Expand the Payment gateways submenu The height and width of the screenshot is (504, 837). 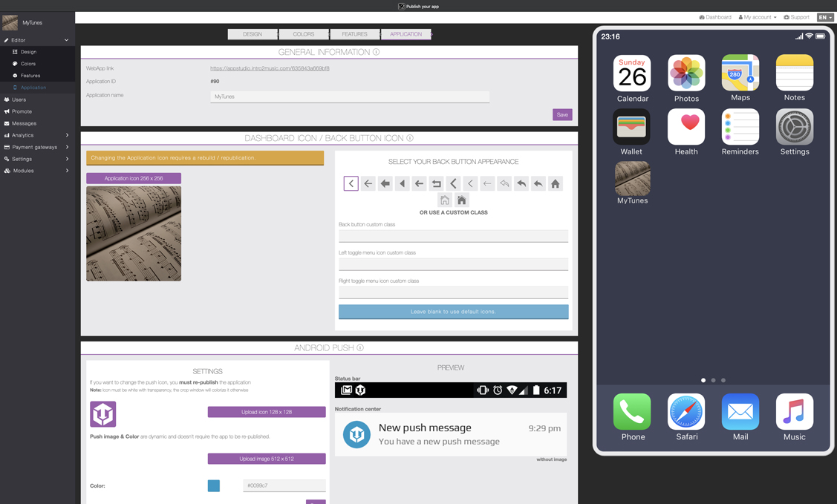click(x=67, y=147)
